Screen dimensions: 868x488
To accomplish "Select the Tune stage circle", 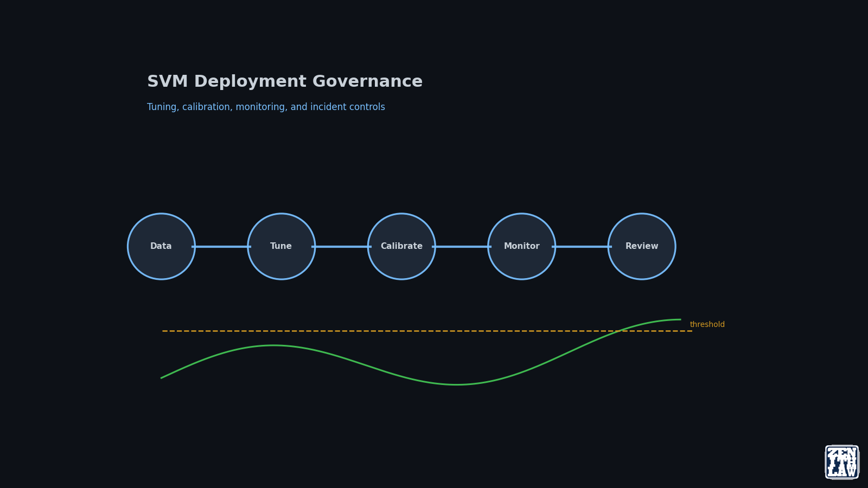I will [282, 246].
